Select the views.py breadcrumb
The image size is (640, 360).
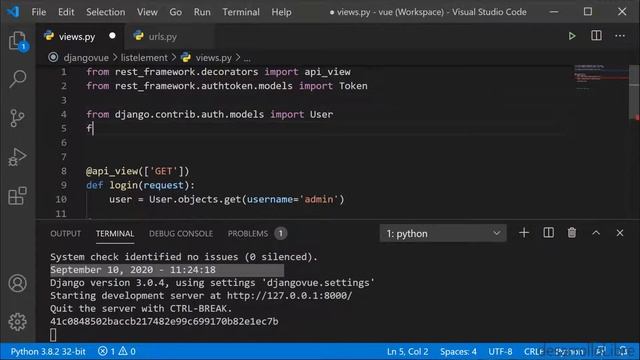[x=213, y=58]
